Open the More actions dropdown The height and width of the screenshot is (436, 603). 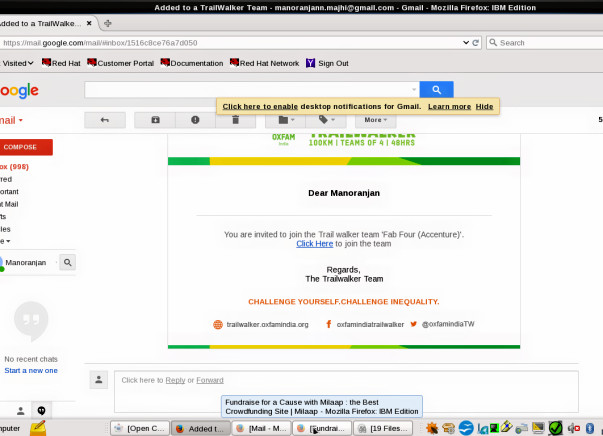tap(375, 120)
